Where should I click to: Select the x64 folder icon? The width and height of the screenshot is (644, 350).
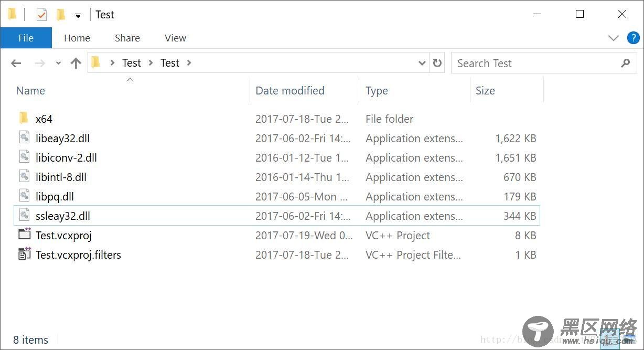tap(24, 118)
